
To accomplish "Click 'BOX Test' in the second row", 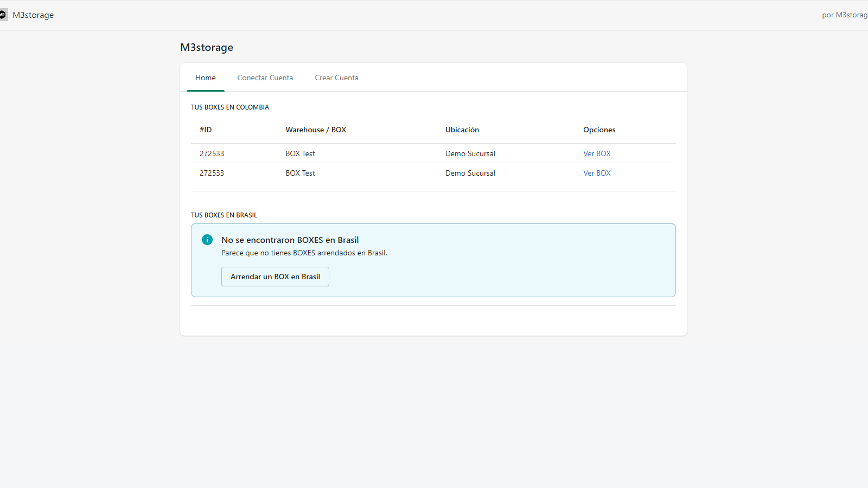I will click(301, 173).
